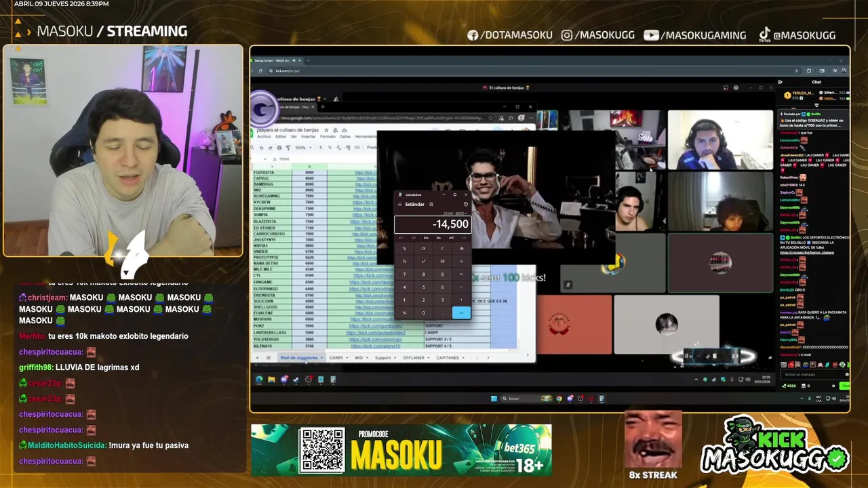Click the QR code on bet365 banner
868x488 pixels.
point(322,450)
